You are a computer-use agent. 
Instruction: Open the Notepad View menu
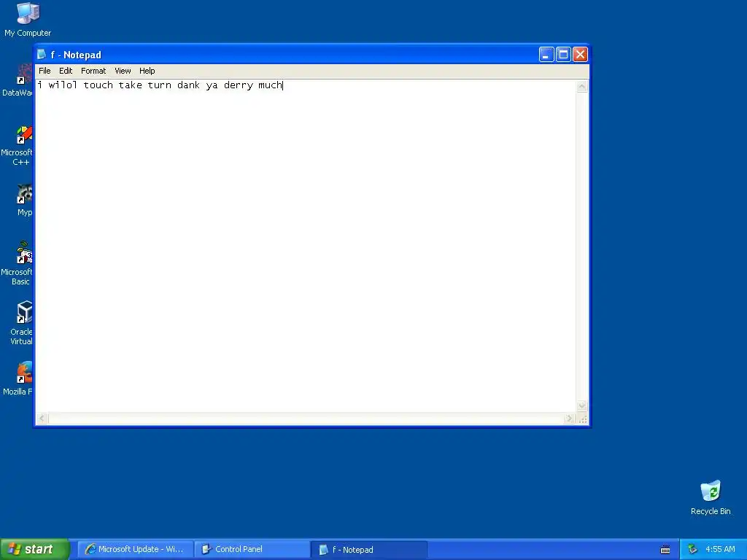123,71
